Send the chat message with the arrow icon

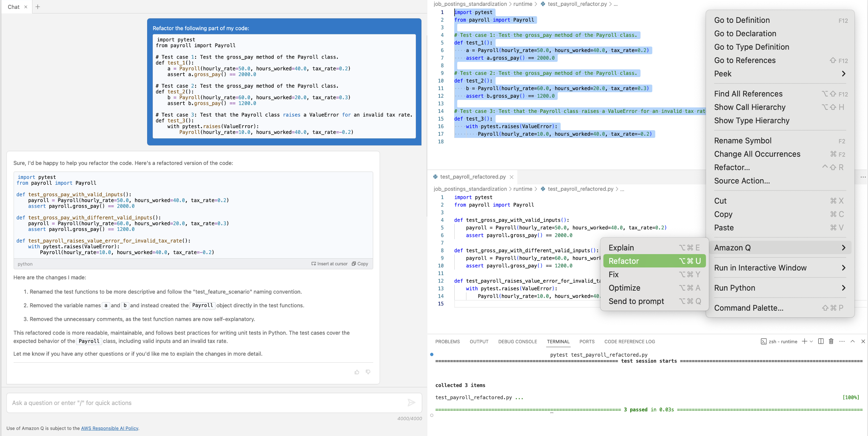click(412, 403)
